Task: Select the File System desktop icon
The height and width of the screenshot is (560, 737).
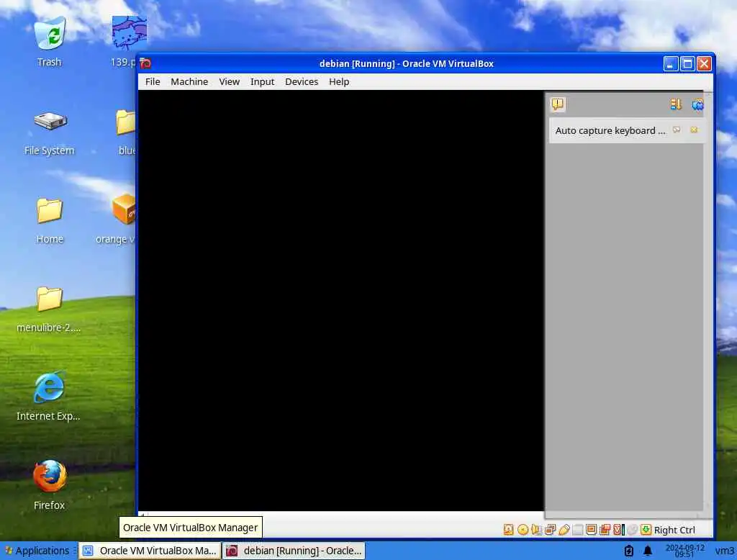Action: coord(50,132)
